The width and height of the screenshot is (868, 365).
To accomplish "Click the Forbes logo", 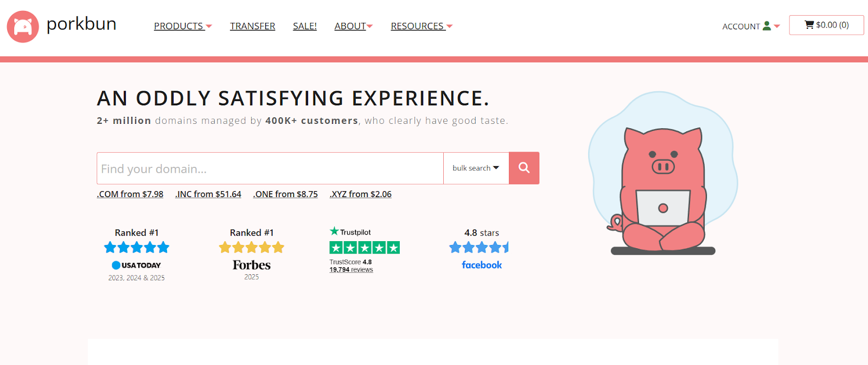I will 252,265.
